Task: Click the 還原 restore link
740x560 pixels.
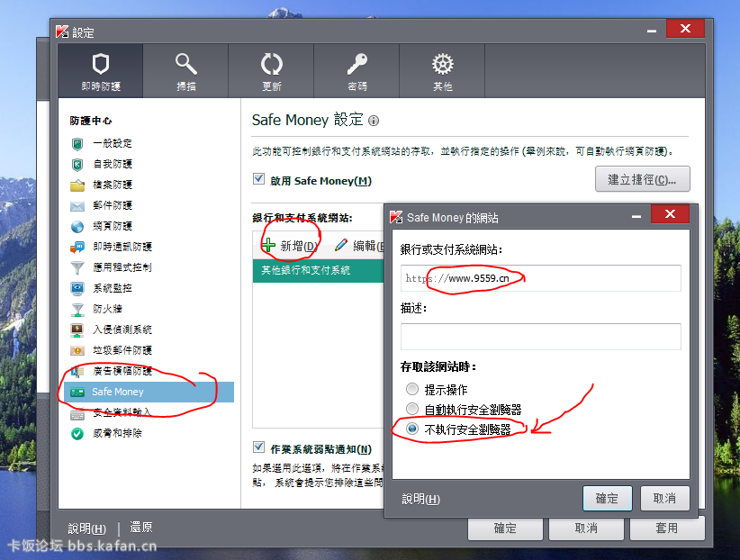Action: click(x=141, y=528)
